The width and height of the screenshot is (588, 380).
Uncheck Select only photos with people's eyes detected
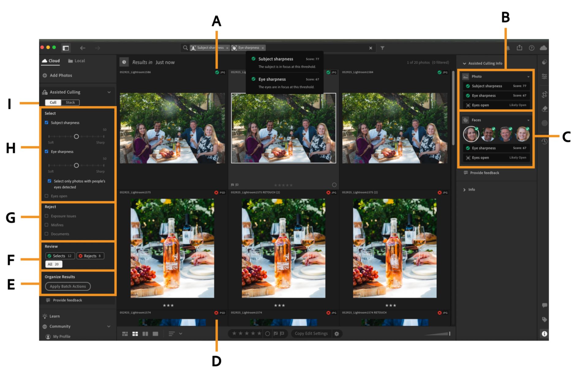49,181
